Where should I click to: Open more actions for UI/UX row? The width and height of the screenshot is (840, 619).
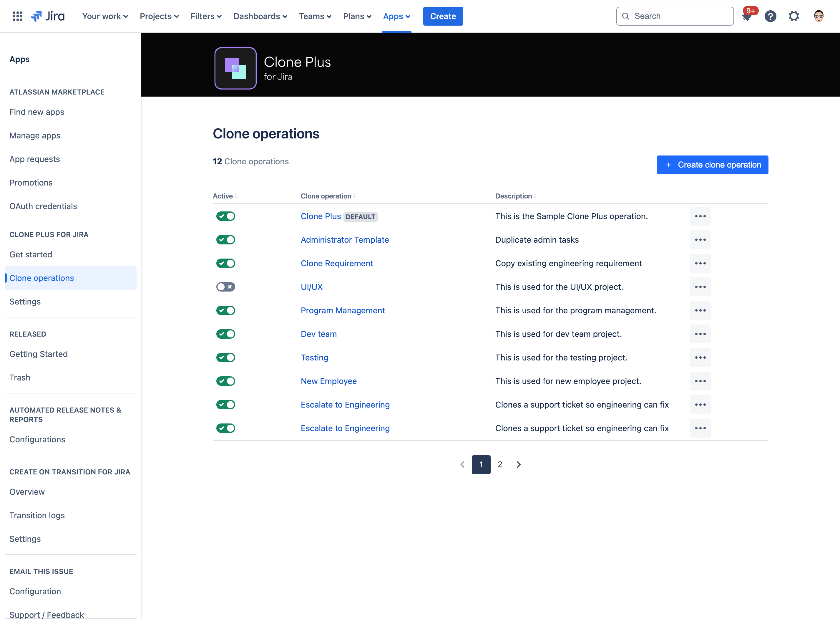click(700, 287)
